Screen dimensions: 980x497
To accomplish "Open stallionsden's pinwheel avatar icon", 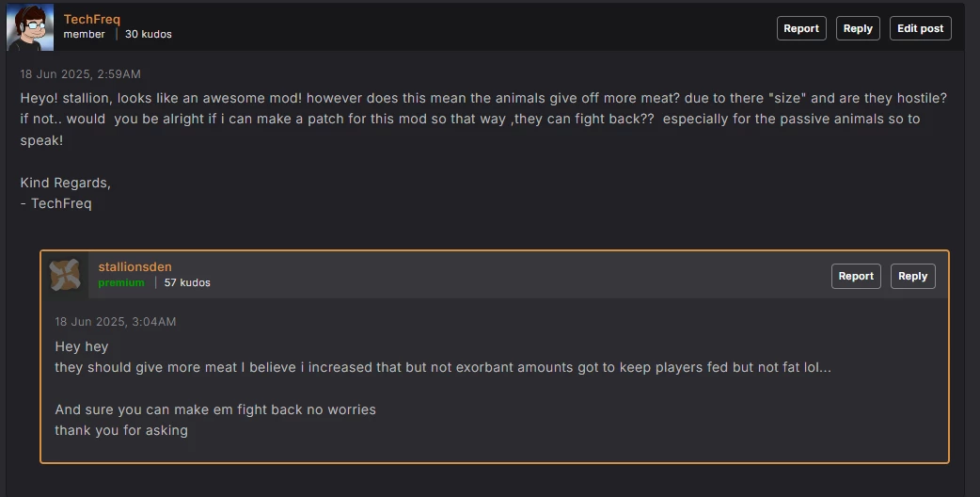I will coord(65,275).
